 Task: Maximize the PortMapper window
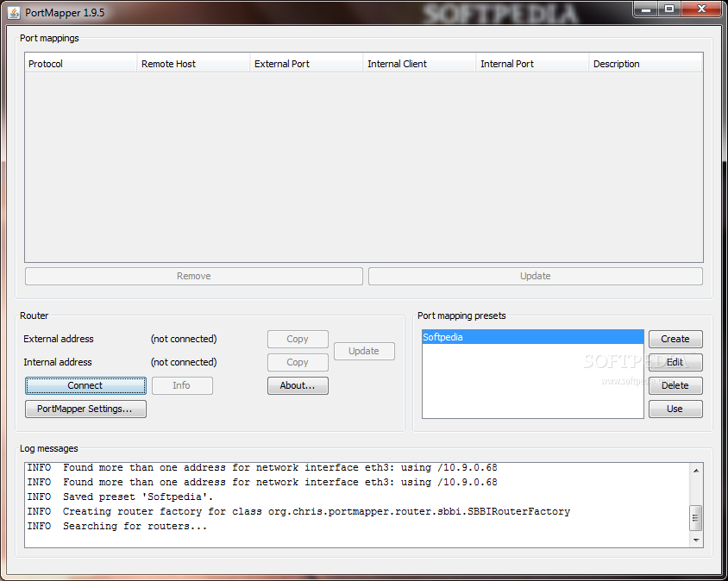point(669,9)
